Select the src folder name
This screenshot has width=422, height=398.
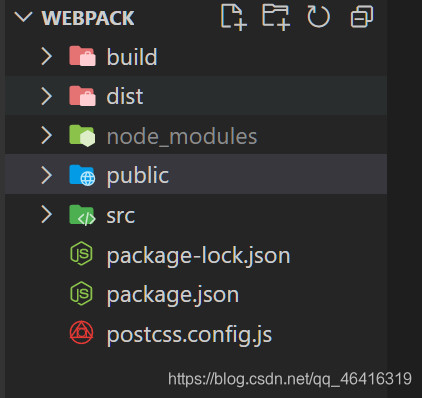tap(121, 216)
